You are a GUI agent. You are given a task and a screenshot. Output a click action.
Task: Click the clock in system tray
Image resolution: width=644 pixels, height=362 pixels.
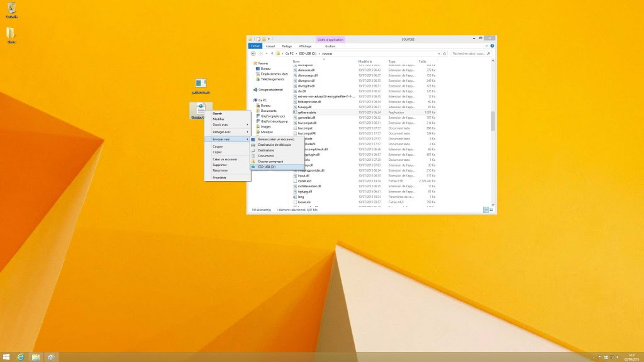pyautogui.click(x=631, y=357)
